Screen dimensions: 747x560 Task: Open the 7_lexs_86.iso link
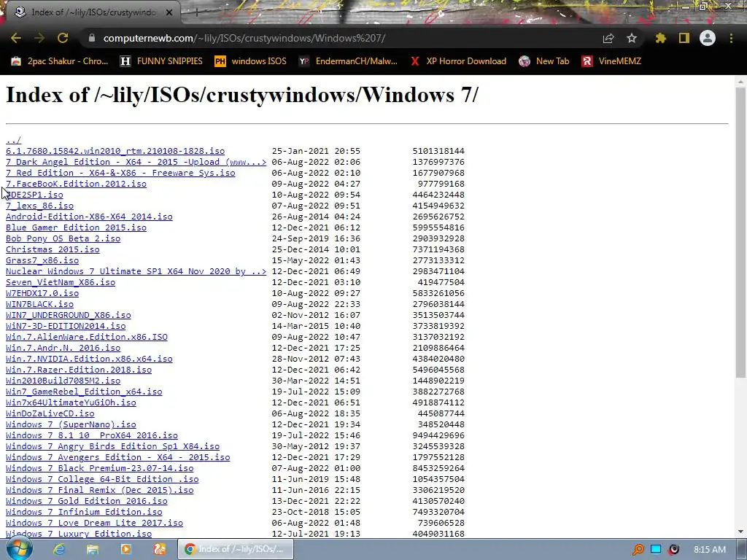click(x=39, y=206)
